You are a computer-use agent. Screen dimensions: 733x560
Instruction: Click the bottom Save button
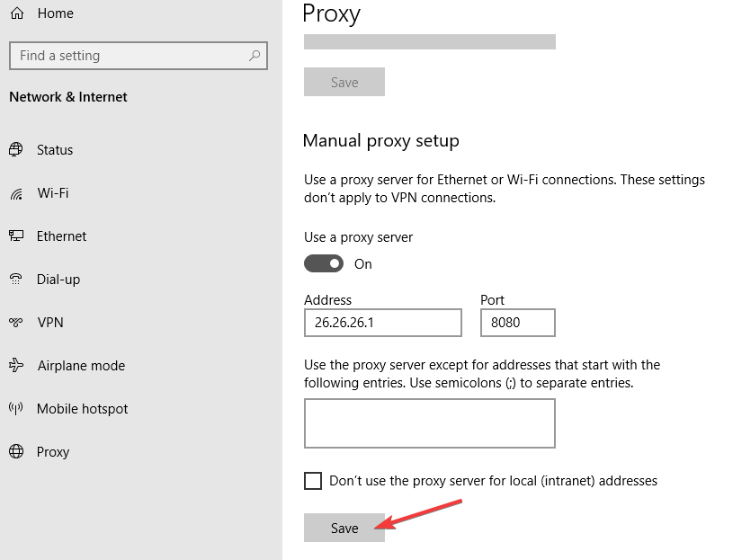344,528
